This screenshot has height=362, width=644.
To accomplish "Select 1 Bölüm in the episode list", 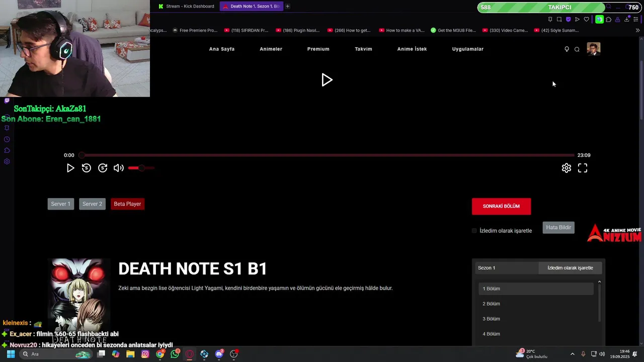I will 536,289.
